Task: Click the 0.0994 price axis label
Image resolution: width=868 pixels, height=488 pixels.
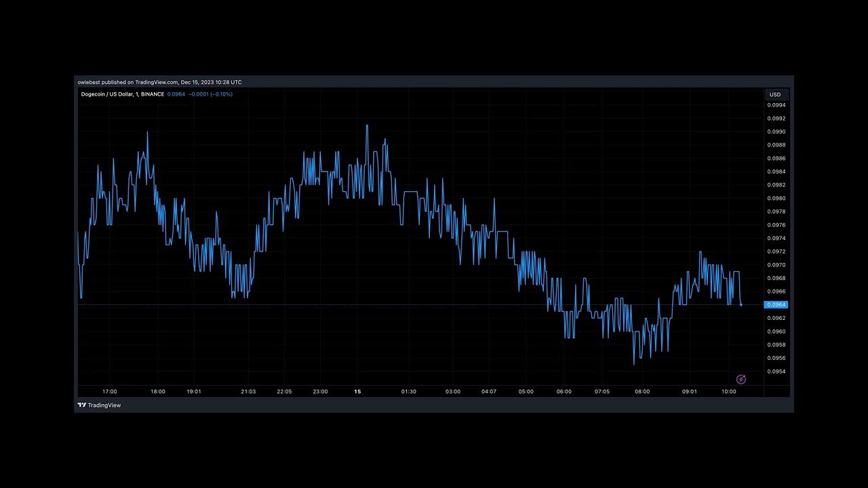Action: (776, 105)
